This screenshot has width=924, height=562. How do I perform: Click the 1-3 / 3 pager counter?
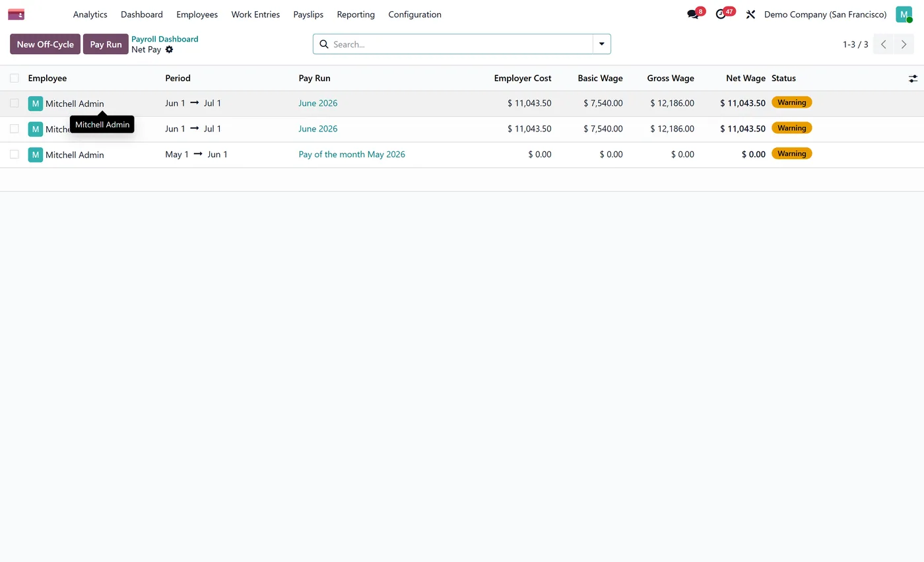click(855, 44)
